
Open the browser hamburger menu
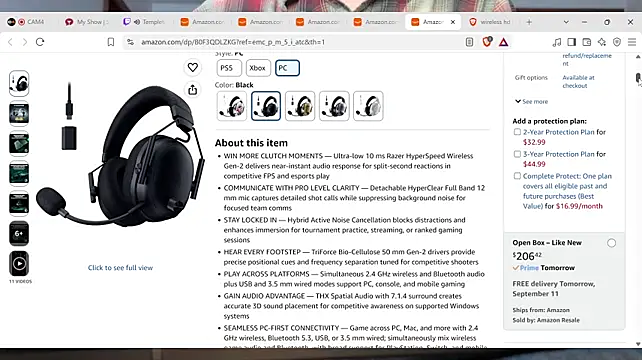click(632, 42)
